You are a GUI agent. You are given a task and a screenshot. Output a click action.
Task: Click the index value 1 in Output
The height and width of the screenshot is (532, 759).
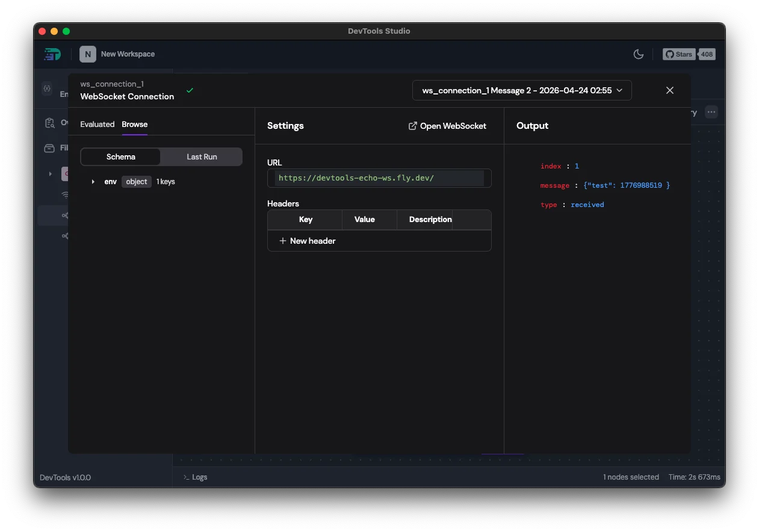click(x=577, y=166)
